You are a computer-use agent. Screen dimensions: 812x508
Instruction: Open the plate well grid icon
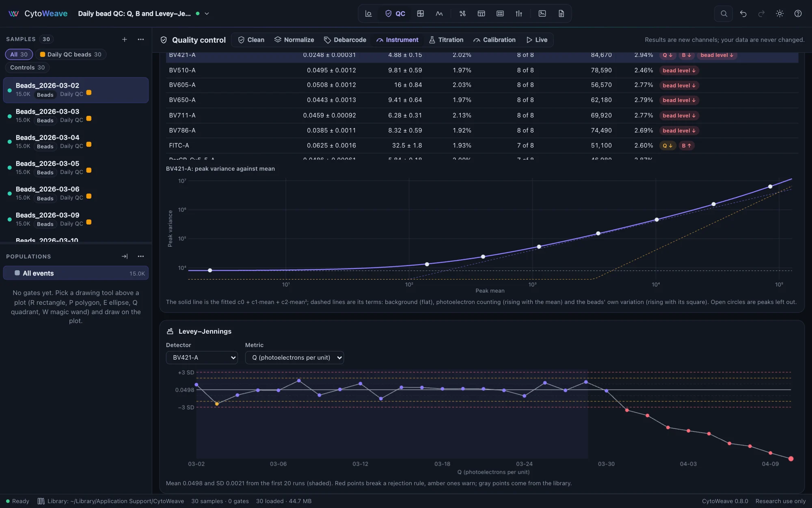(500, 13)
